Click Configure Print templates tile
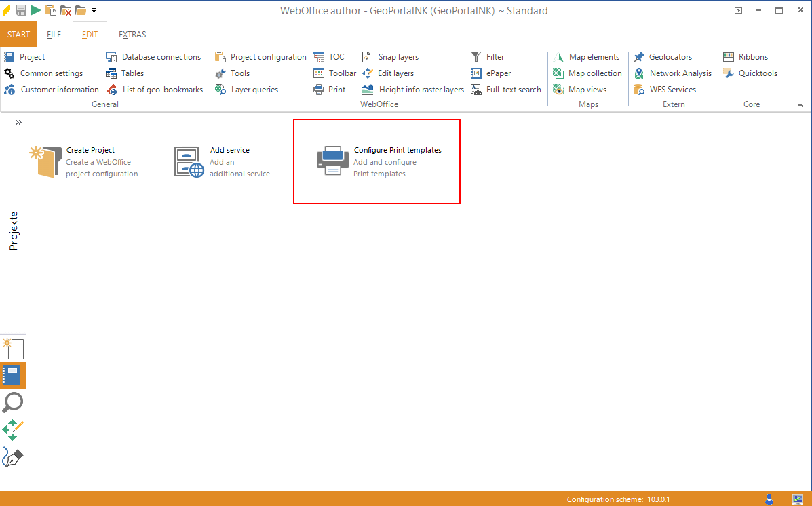Image resolution: width=812 pixels, height=506 pixels. (x=379, y=161)
